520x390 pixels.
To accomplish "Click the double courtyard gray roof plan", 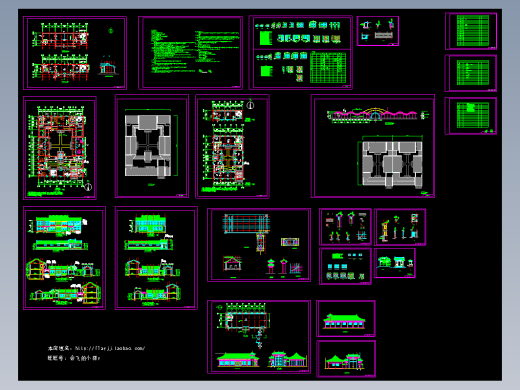I will [x=392, y=164].
